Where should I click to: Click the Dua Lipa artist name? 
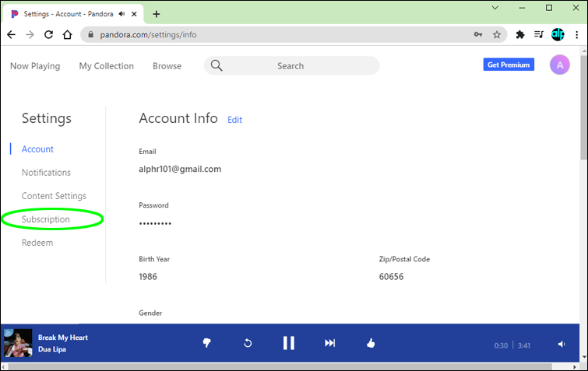click(51, 349)
